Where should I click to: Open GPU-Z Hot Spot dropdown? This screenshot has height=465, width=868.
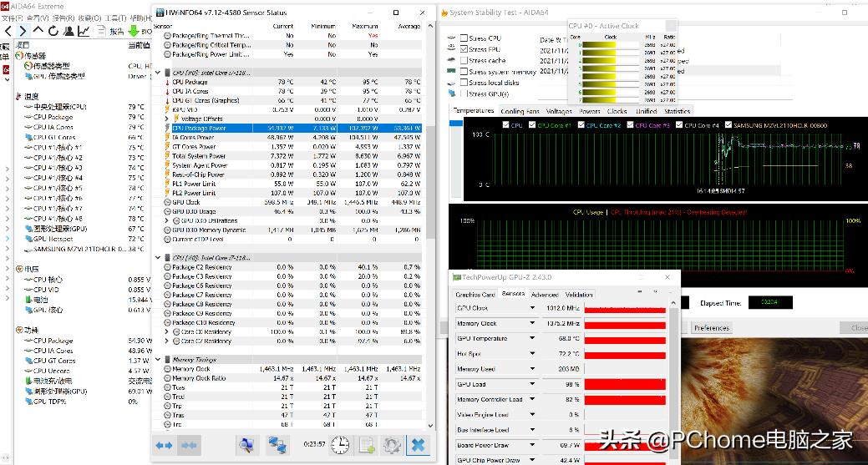click(532, 354)
